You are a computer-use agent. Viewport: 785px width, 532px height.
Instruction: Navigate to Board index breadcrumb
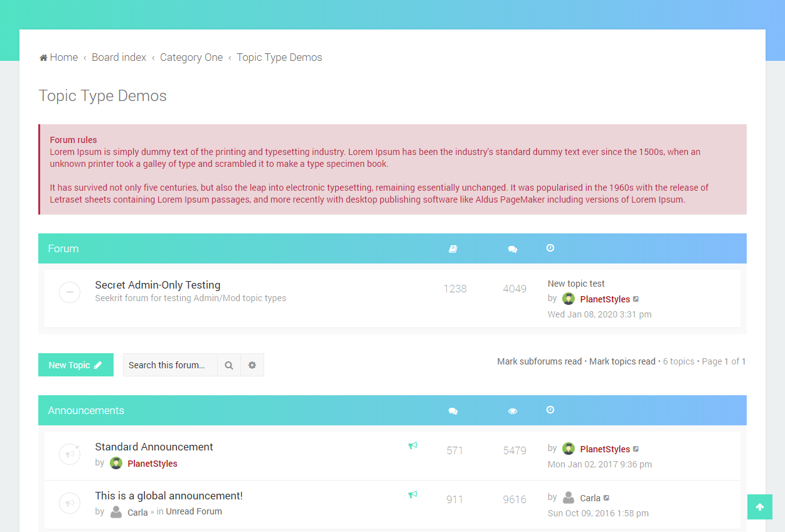click(x=119, y=58)
